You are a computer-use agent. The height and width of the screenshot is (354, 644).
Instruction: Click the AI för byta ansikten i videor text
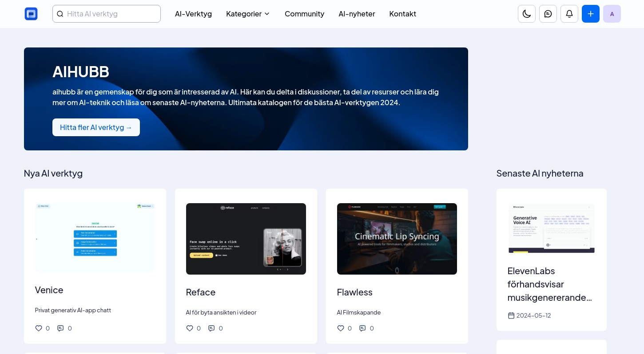(221, 312)
